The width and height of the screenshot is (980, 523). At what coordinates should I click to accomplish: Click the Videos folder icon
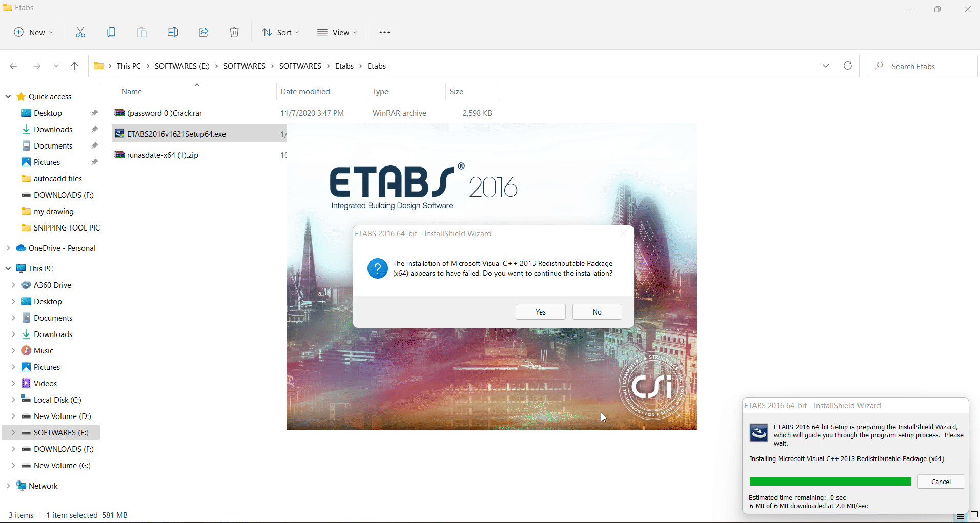(26, 383)
